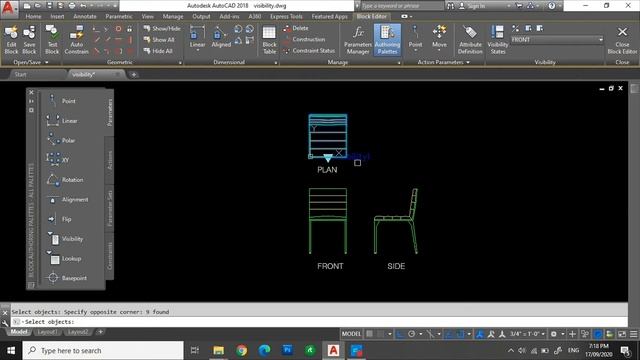Choose the Move action

(439, 37)
